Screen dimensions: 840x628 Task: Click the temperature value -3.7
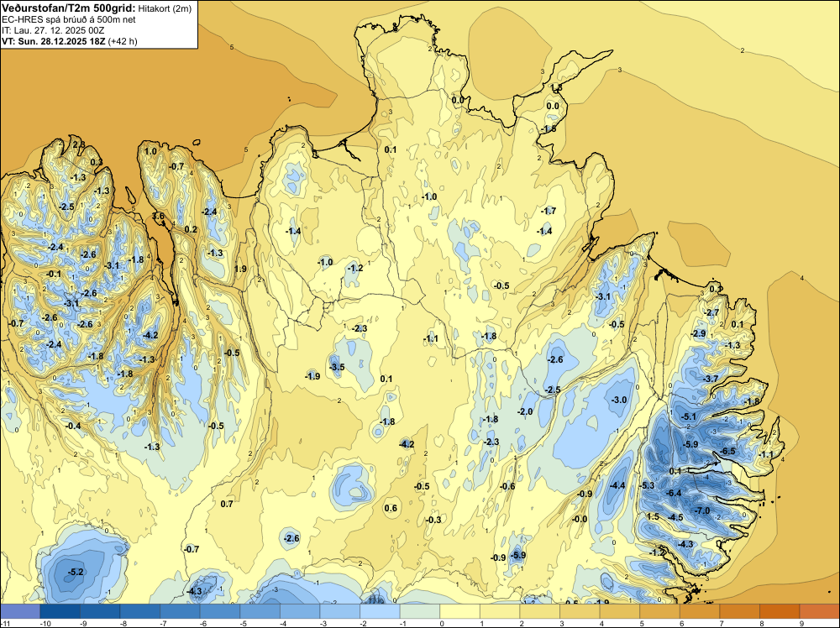click(711, 379)
